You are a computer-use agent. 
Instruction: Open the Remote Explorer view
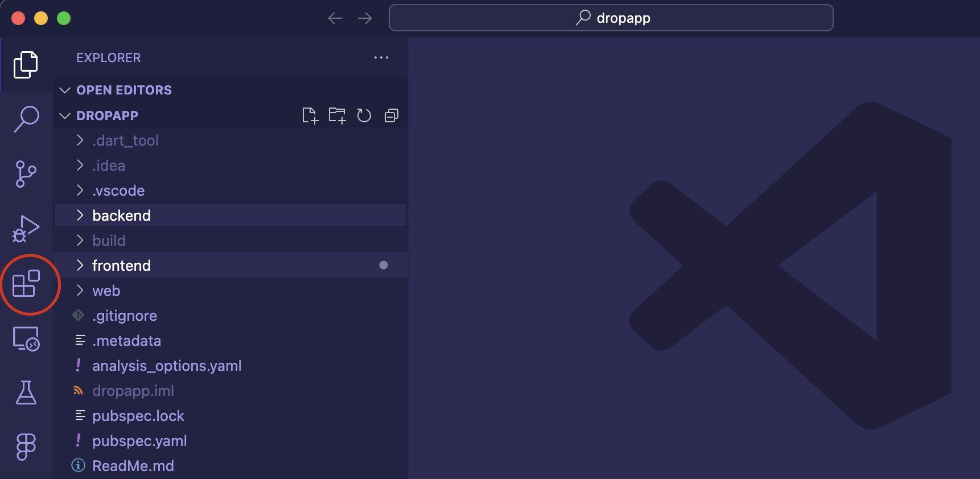click(26, 338)
